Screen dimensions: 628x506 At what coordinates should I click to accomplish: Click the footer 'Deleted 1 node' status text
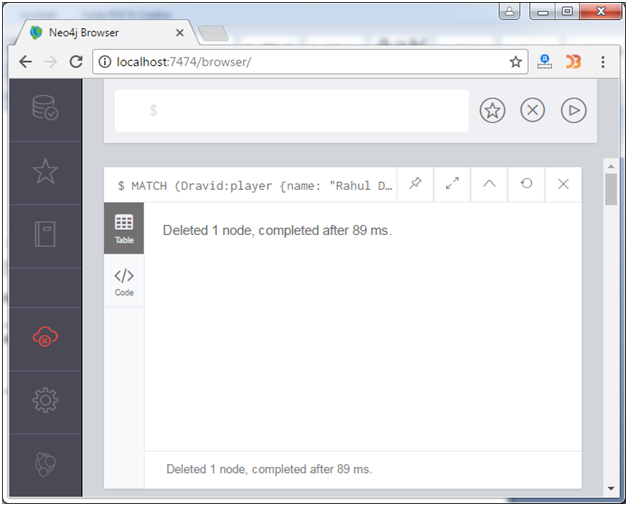(270, 469)
